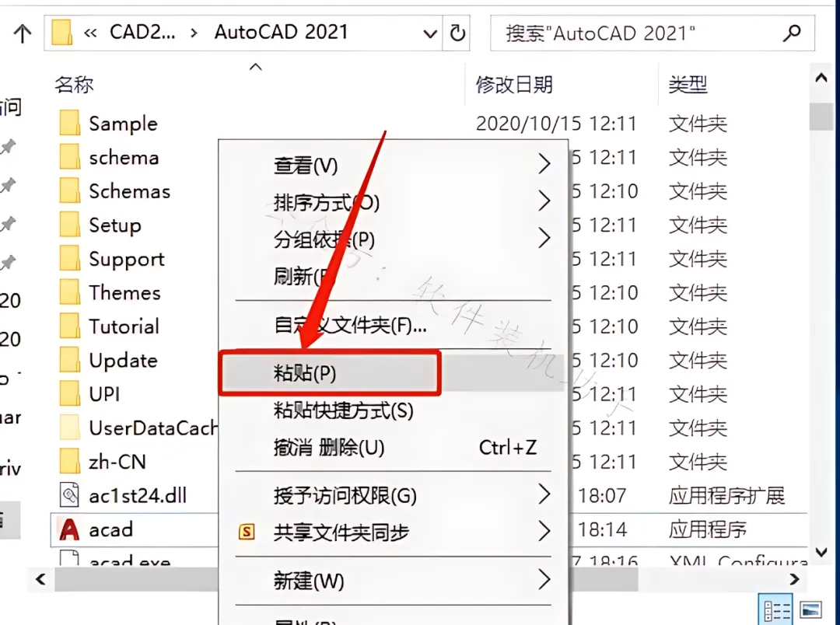840x625 pixels.
Task: Refresh the folder with the reload icon
Action: click(457, 33)
